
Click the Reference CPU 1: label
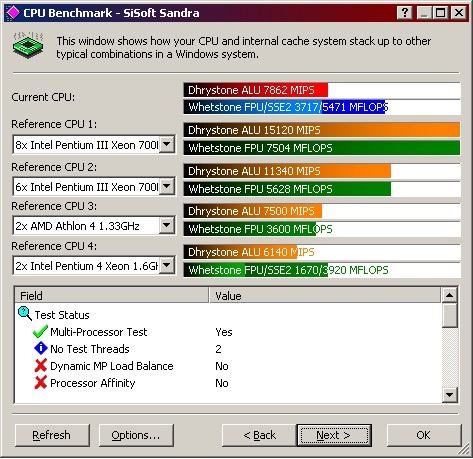pyautogui.click(x=54, y=124)
